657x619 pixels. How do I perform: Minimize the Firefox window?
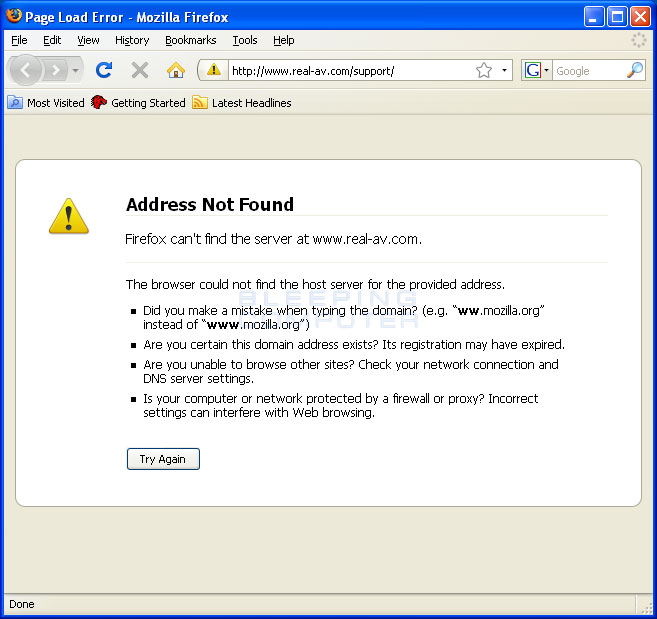[594, 17]
